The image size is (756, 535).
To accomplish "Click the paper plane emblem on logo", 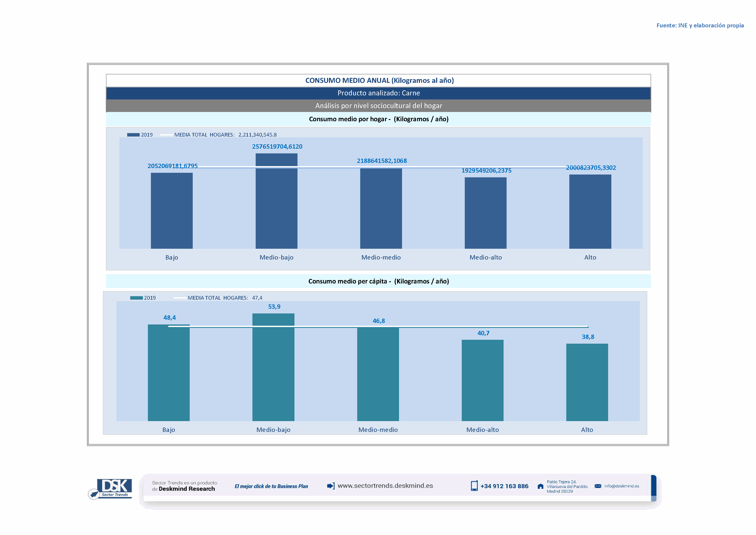I will tap(94, 494).
